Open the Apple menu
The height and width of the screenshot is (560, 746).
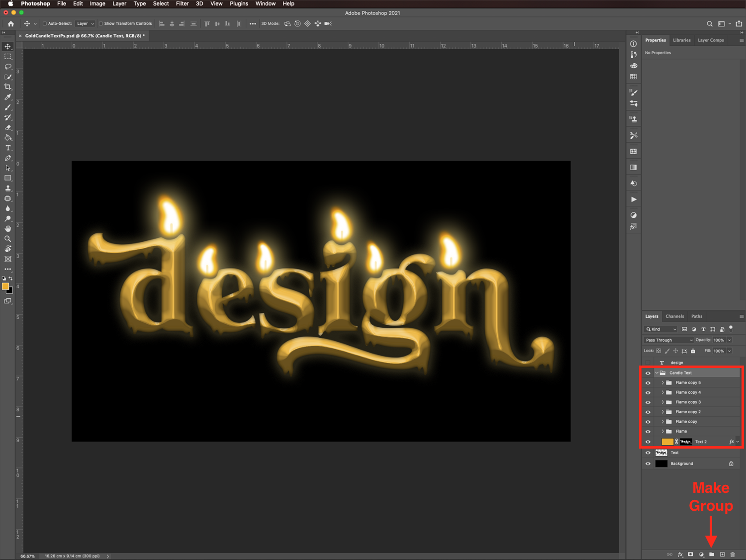(10, 3)
